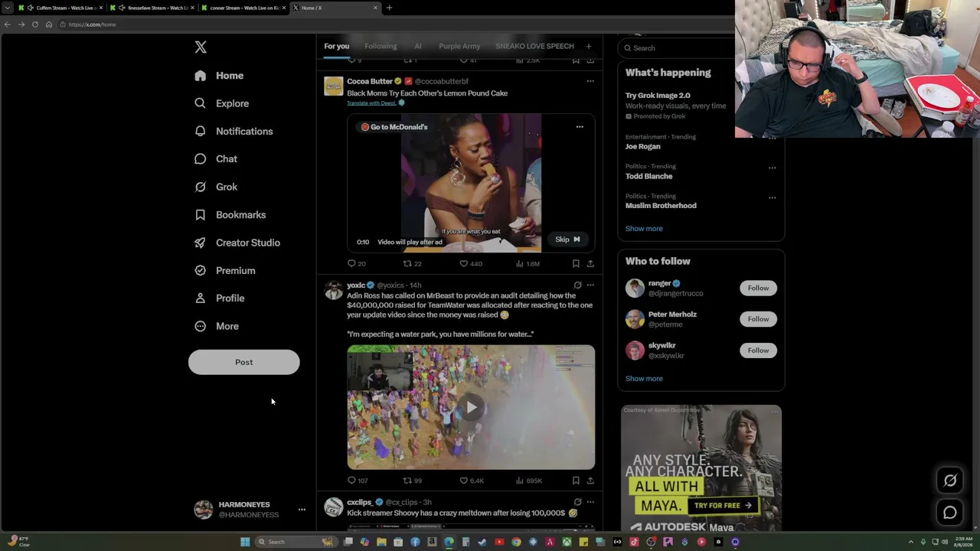Follow the skywlkr account
The height and width of the screenshot is (551, 980).
click(x=758, y=350)
